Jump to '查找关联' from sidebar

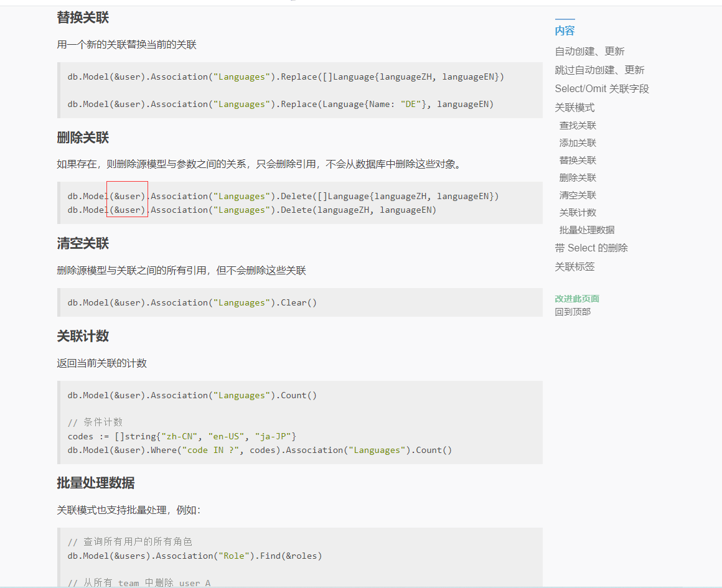tap(578, 126)
